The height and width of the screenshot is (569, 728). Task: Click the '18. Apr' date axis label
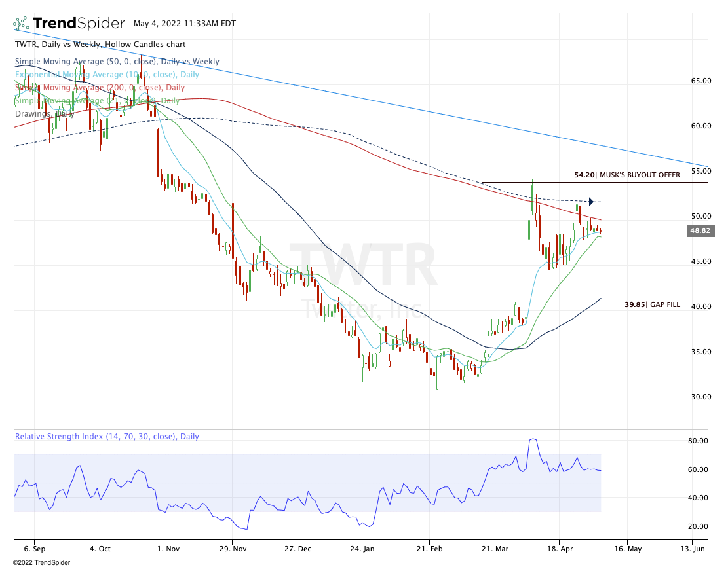[560, 549]
